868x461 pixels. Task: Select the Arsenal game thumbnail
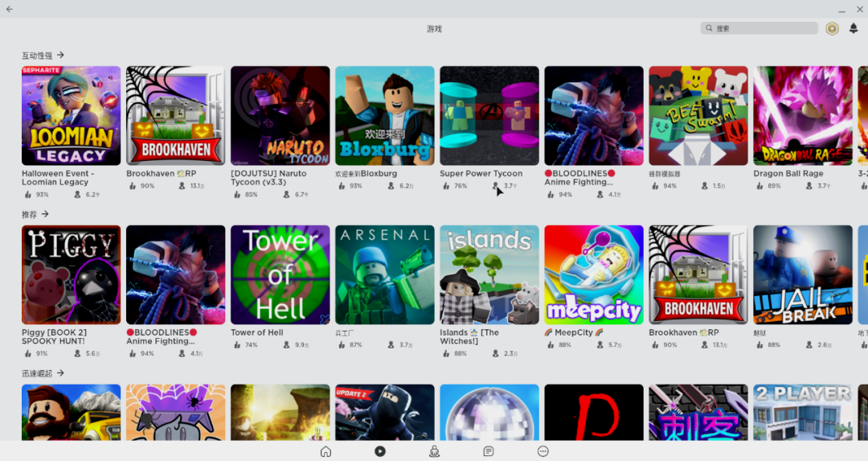(x=385, y=275)
